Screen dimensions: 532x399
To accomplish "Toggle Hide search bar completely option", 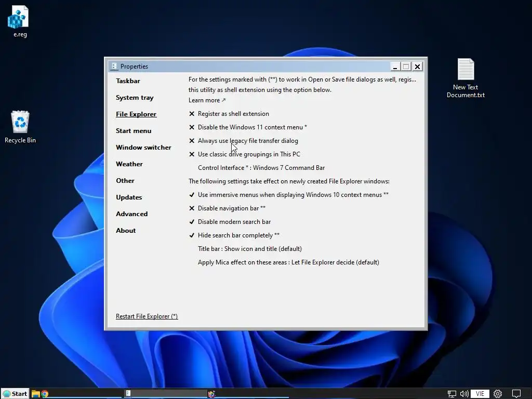I will tap(234, 235).
